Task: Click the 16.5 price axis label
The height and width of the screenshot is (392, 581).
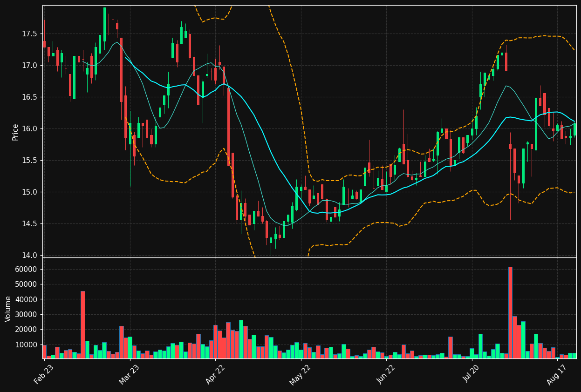Action: (29, 97)
